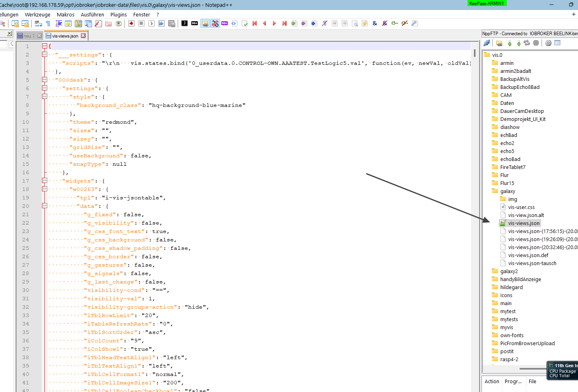
Task: Play back the recorded macro
Action: pos(151,24)
